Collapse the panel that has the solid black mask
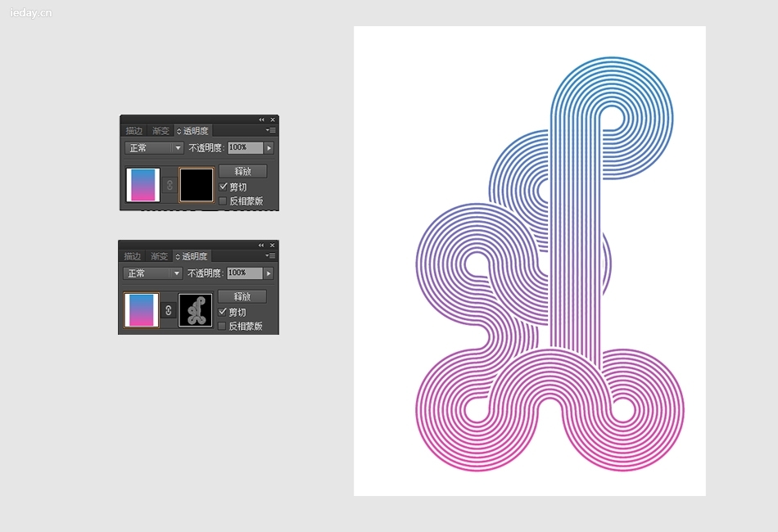The width and height of the screenshot is (778, 532). pyautogui.click(x=261, y=119)
